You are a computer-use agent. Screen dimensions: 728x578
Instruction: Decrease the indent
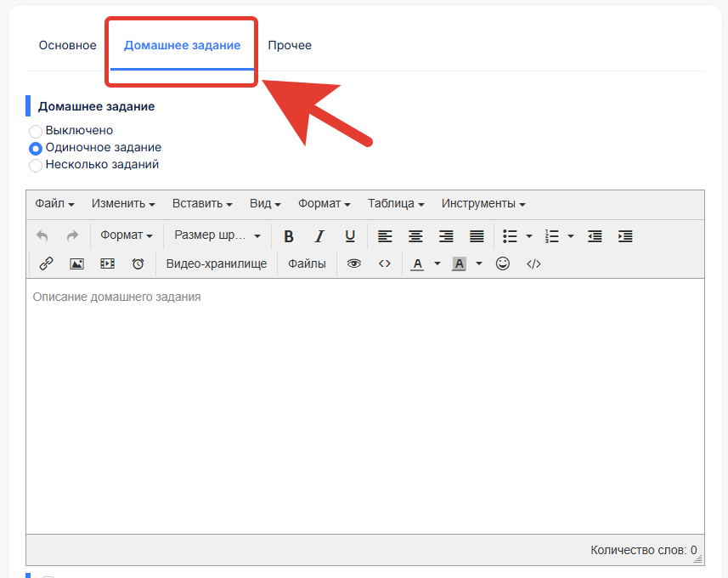pos(595,236)
